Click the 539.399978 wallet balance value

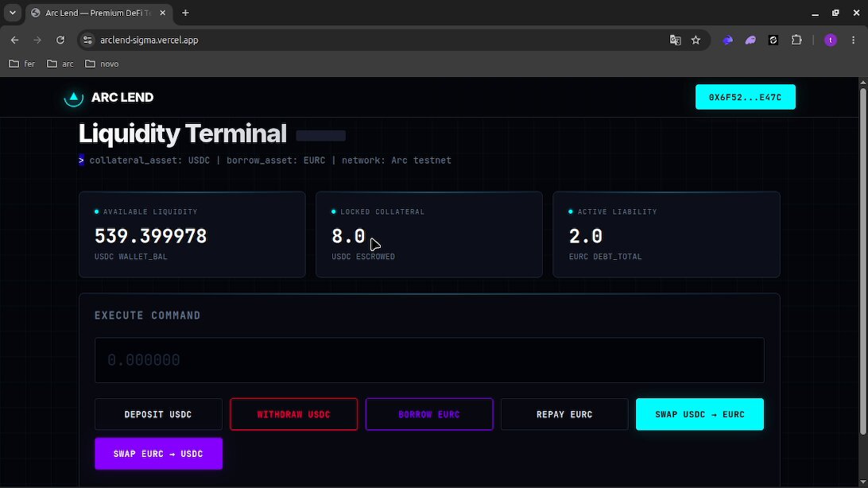tap(150, 236)
